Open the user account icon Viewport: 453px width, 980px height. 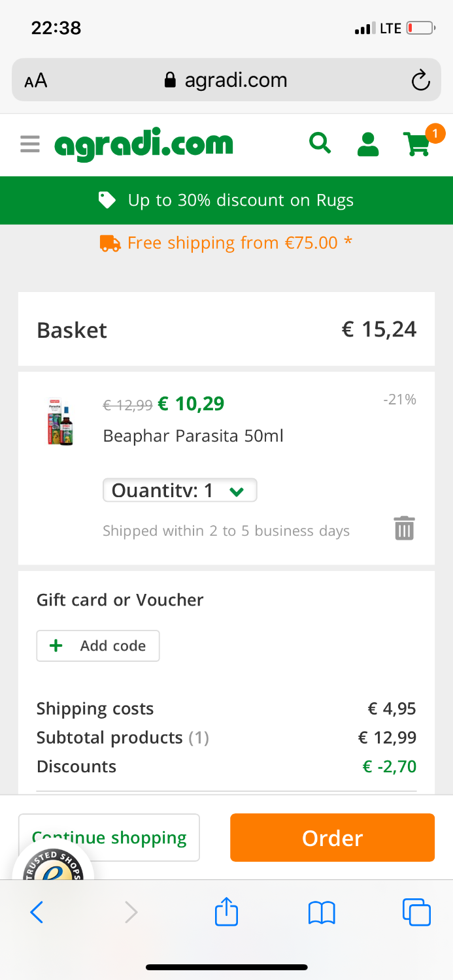[x=368, y=144]
